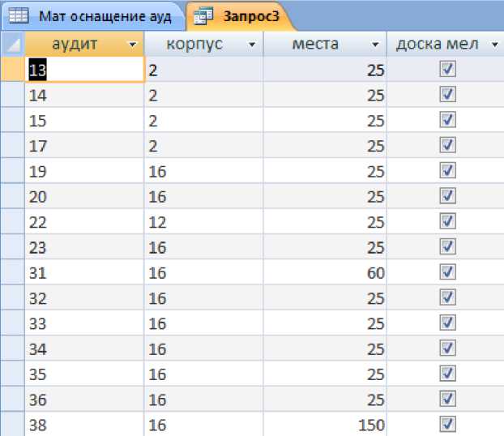Toggle доска мел checkbox for аудит 36
The height and width of the screenshot is (436, 504).
448,399
